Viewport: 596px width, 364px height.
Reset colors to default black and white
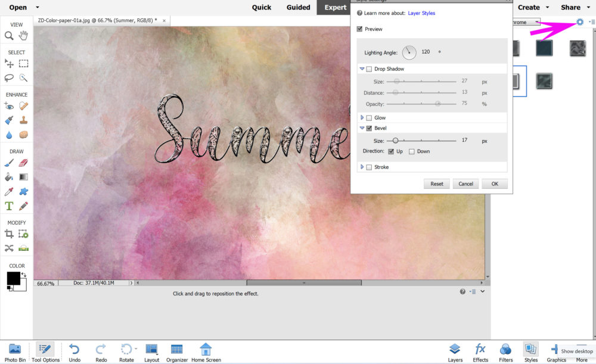pyautogui.click(x=9, y=289)
